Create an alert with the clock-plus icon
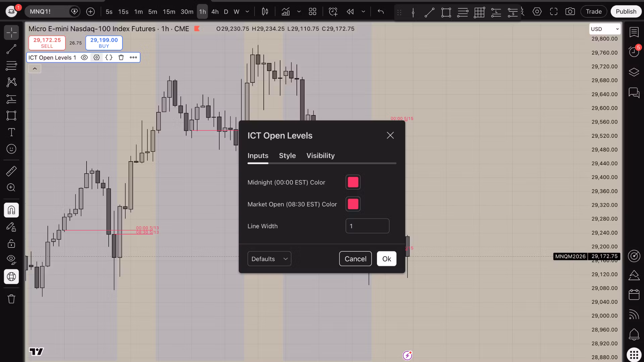 (333, 12)
